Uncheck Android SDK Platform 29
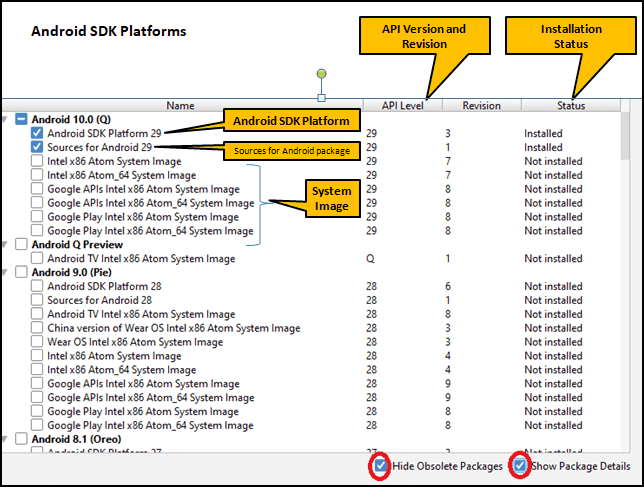The image size is (644, 487). (x=37, y=133)
